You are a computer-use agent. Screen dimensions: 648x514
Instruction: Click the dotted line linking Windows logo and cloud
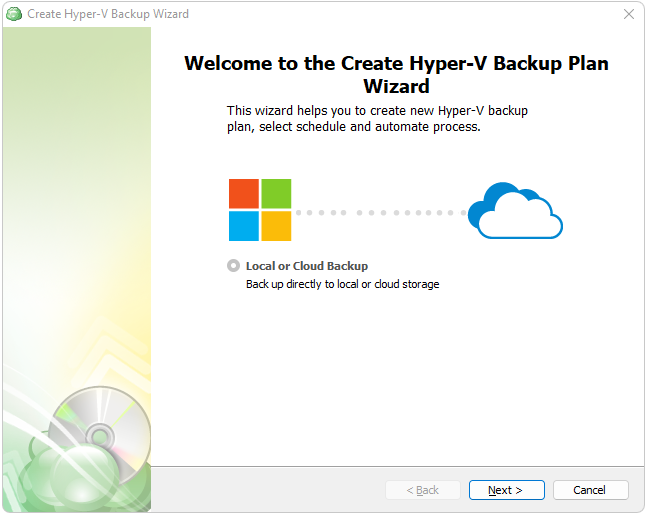point(380,212)
